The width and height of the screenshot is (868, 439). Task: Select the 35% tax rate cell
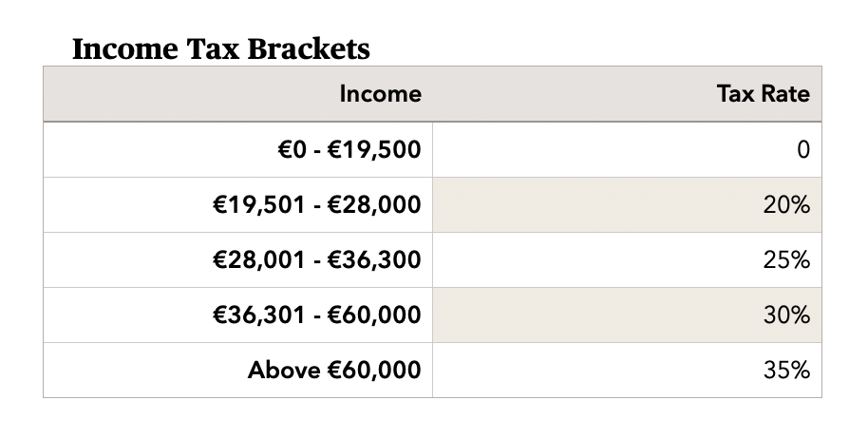786,370
